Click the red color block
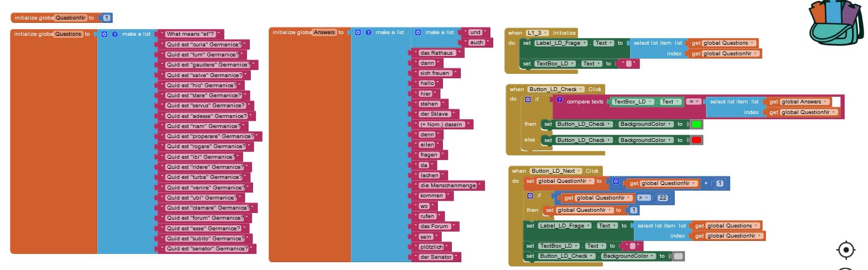This screenshot has width=868, height=270. coord(697,140)
